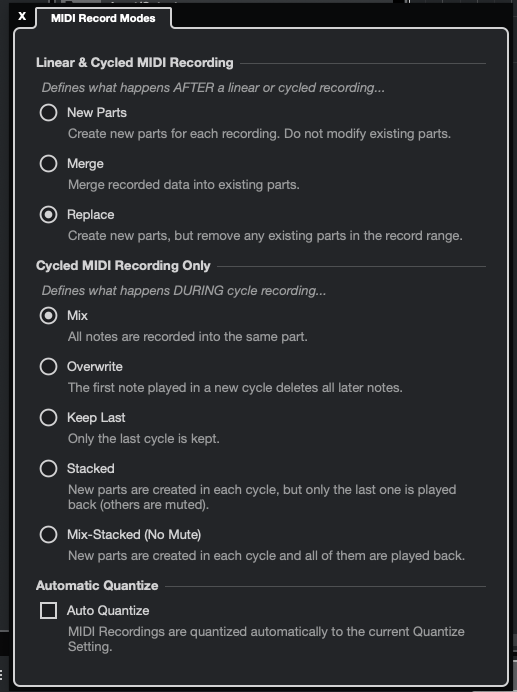Image resolution: width=517 pixels, height=692 pixels.
Task: Pick the Keep Last radio button
Action: click(49, 417)
